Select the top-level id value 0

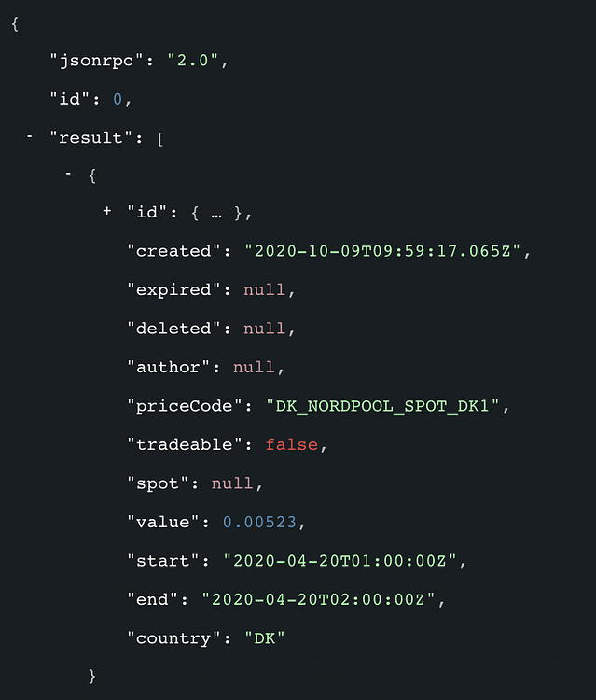pyautogui.click(x=118, y=99)
